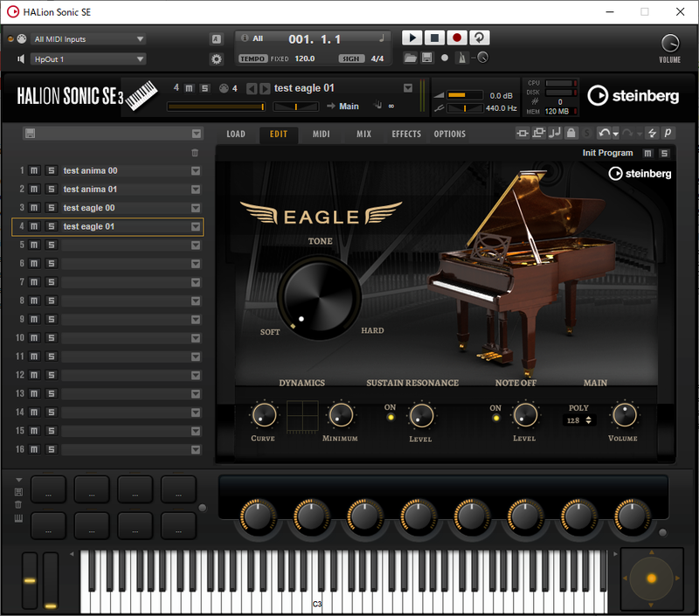Click the multi-window toolbar icon
The width and height of the screenshot is (699, 616).
[538, 133]
